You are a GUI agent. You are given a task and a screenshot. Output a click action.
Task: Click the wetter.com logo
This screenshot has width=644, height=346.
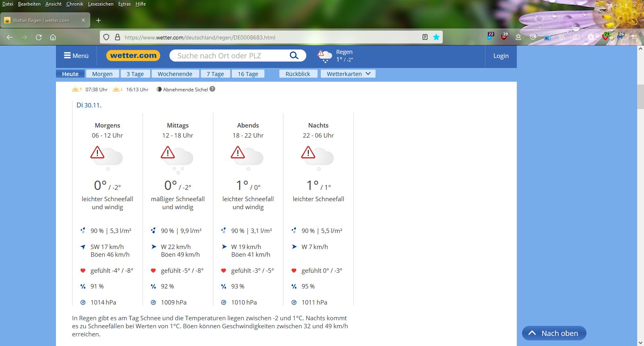[133, 56]
